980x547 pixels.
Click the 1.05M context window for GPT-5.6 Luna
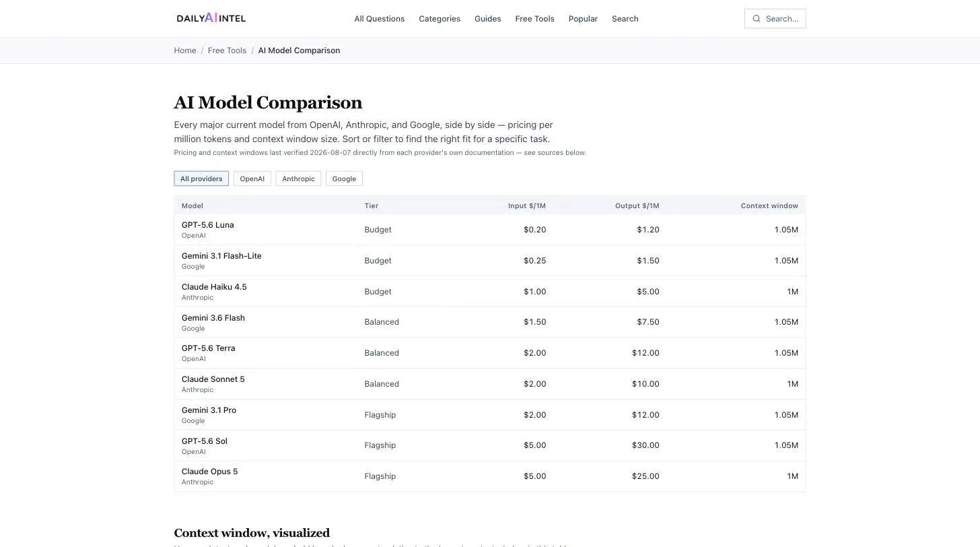click(x=786, y=230)
